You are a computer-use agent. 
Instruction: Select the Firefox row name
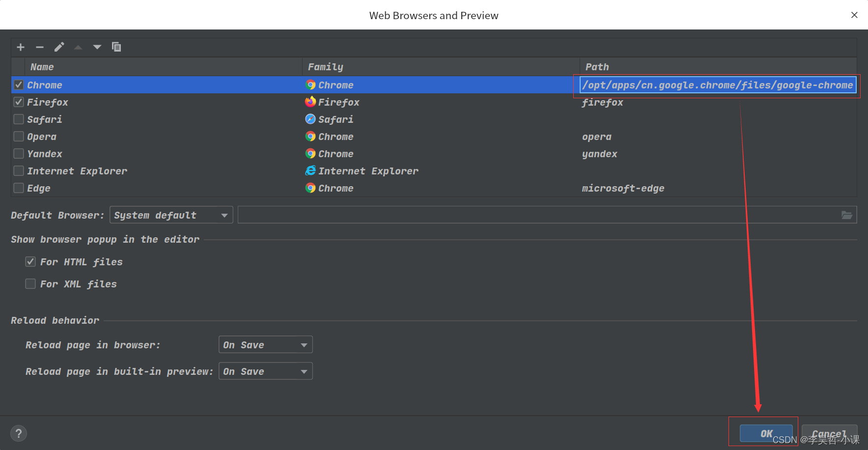[x=48, y=102]
